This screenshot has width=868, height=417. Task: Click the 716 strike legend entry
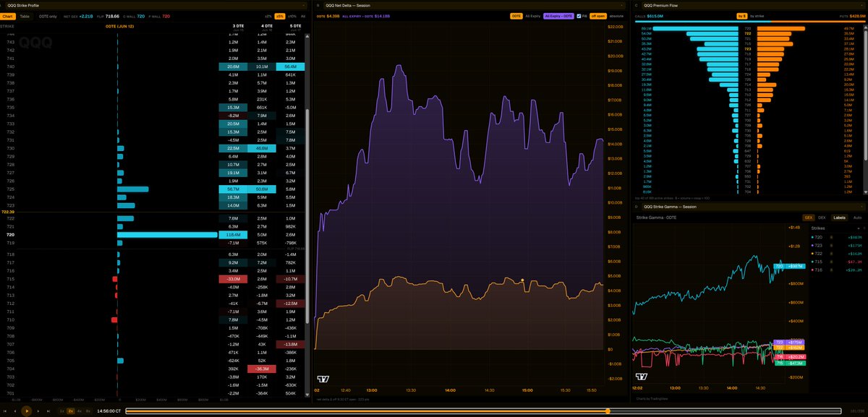point(837,270)
